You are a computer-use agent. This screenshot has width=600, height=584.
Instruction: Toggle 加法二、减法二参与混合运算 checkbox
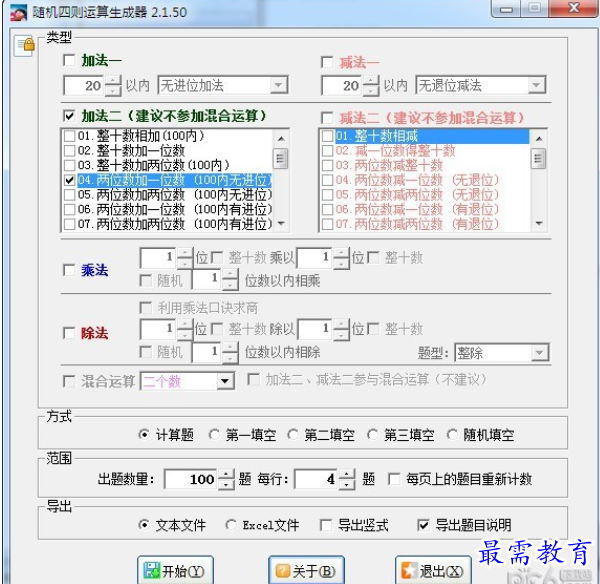(254, 379)
